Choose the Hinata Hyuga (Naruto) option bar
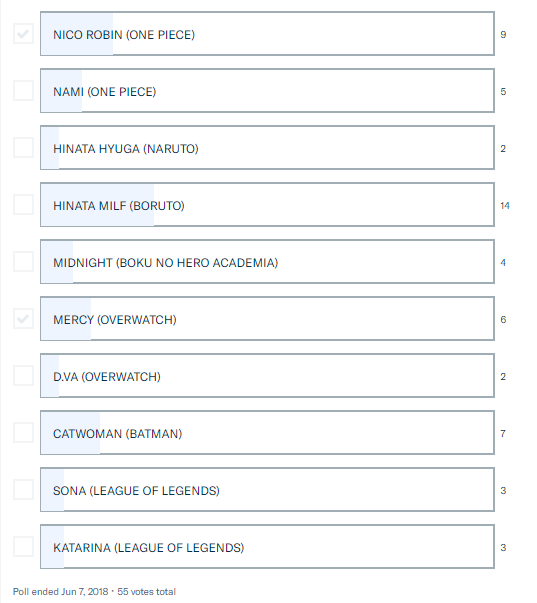This screenshot has width=537, height=603. tap(267, 147)
